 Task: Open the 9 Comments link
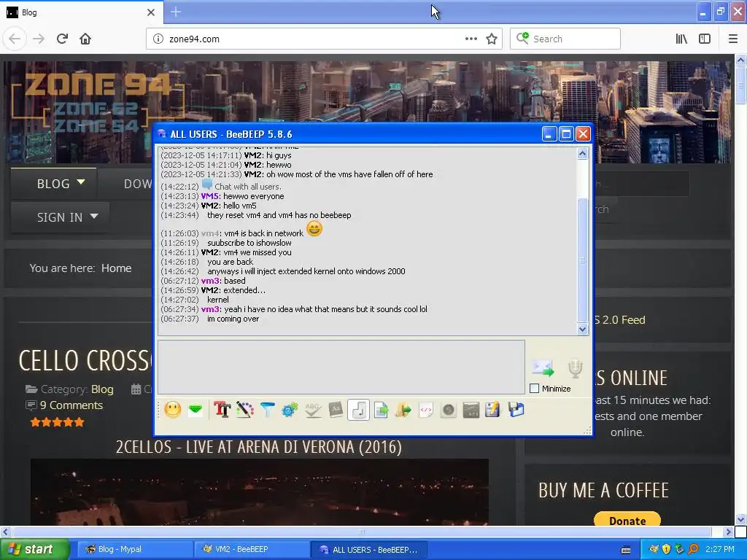[x=71, y=405]
